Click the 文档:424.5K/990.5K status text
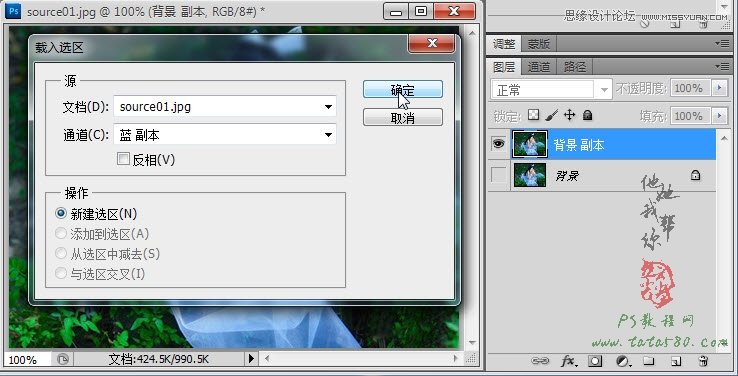The width and height of the screenshot is (738, 376). click(x=158, y=359)
